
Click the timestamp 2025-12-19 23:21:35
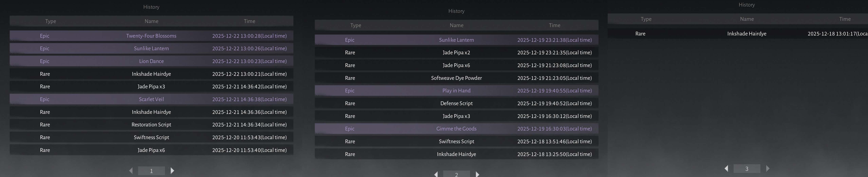[555, 53]
